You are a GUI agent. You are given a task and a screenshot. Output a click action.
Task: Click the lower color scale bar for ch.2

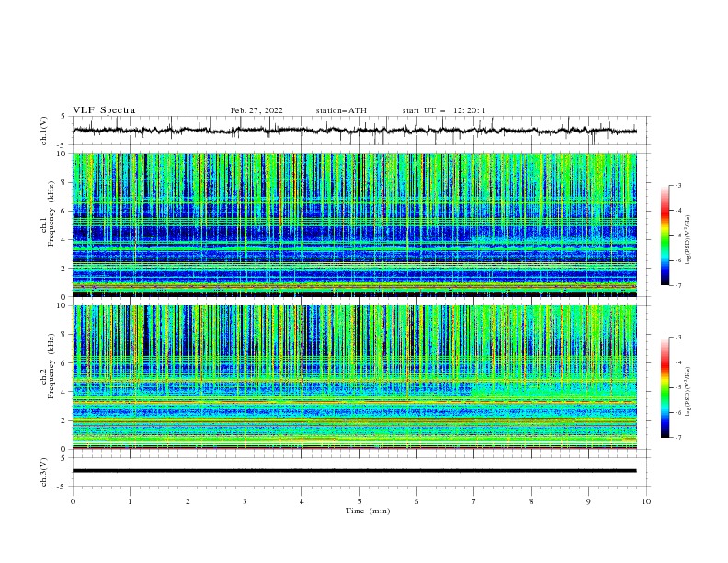click(x=665, y=387)
